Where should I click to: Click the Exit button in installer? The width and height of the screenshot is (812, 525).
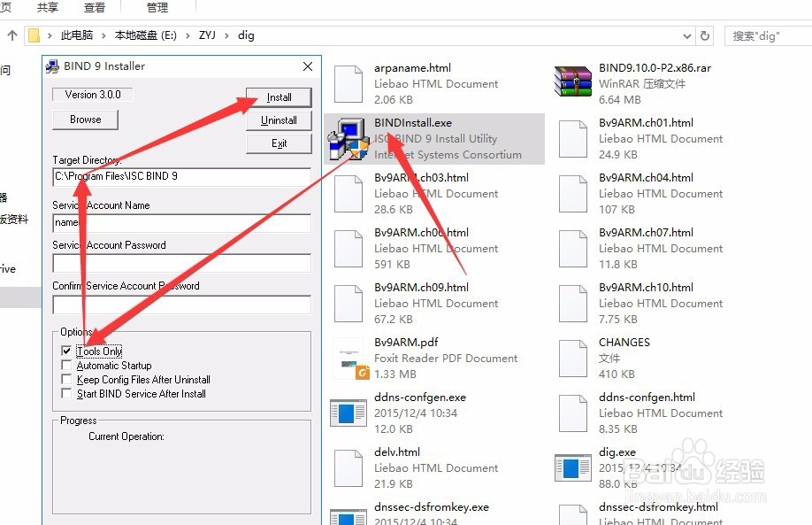279,143
